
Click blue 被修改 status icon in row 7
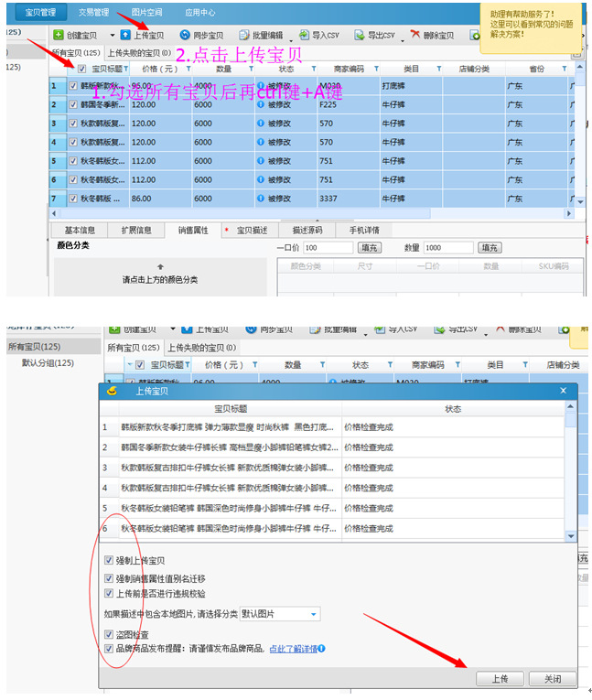click(261, 199)
